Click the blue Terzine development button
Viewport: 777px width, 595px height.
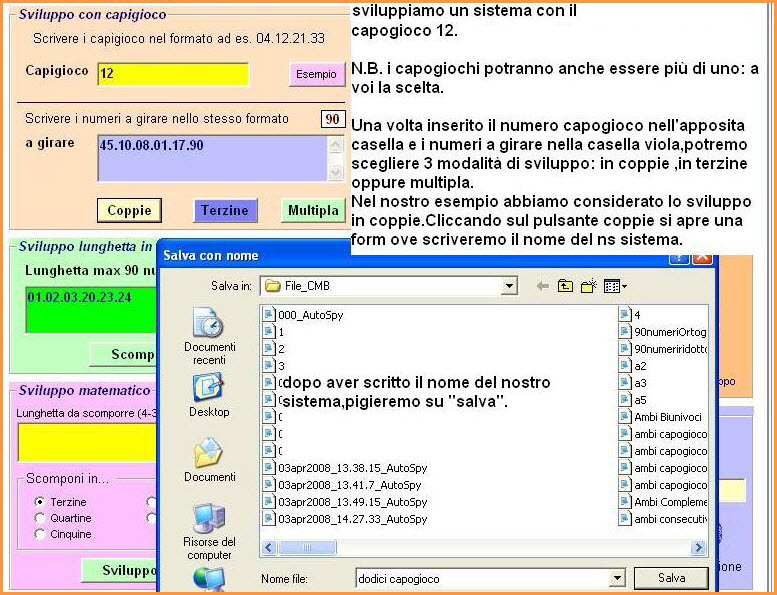[225, 211]
